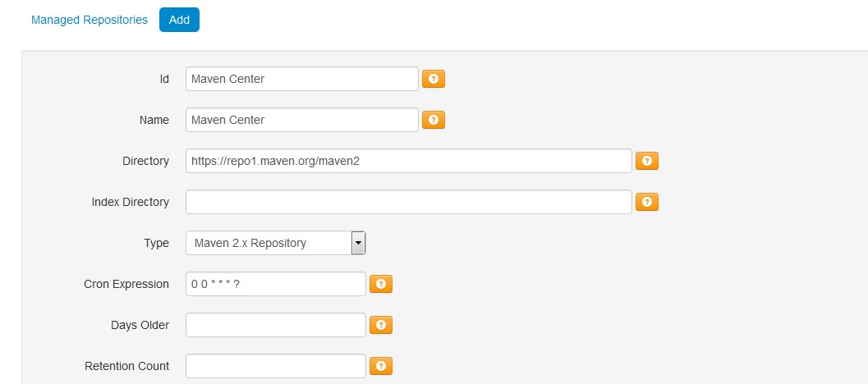Image resolution: width=868 pixels, height=384 pixels.
Task: Show help for Index Directory field
Action: (x=646, y=202)
